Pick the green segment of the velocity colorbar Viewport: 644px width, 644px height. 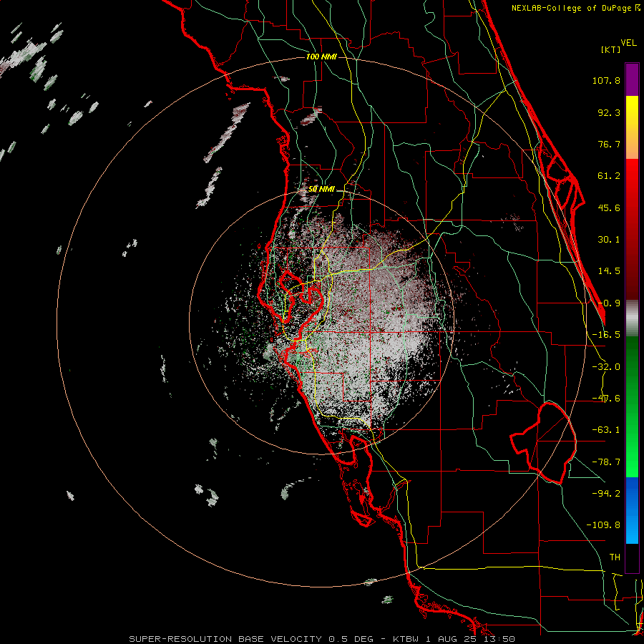(x=632, y=406)
